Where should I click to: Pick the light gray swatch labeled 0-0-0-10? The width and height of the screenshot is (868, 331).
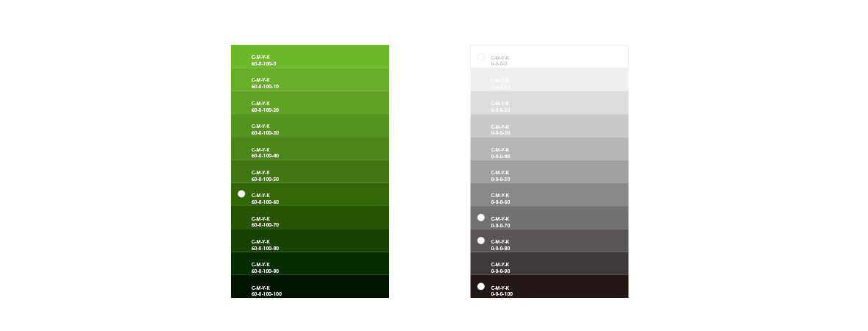point(549,79)
